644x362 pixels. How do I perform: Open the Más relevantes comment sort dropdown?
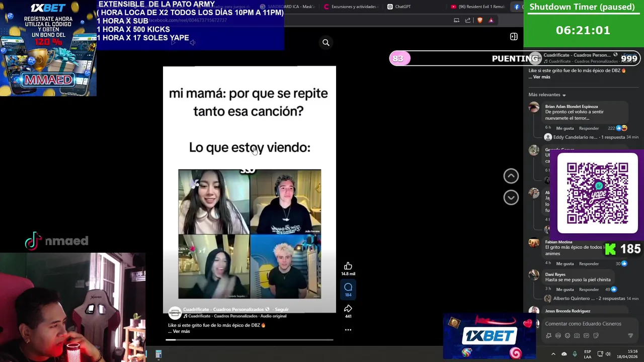point(547,95)
